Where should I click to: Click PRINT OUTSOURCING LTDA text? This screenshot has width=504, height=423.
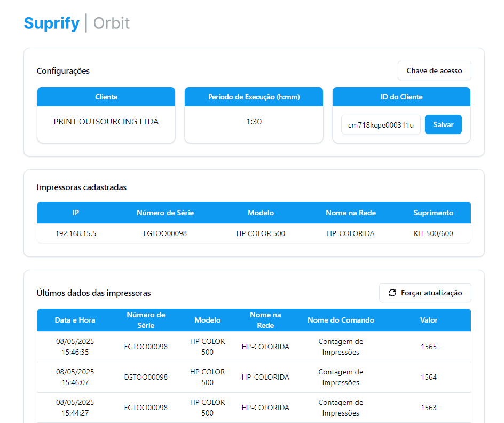point(106,121)
